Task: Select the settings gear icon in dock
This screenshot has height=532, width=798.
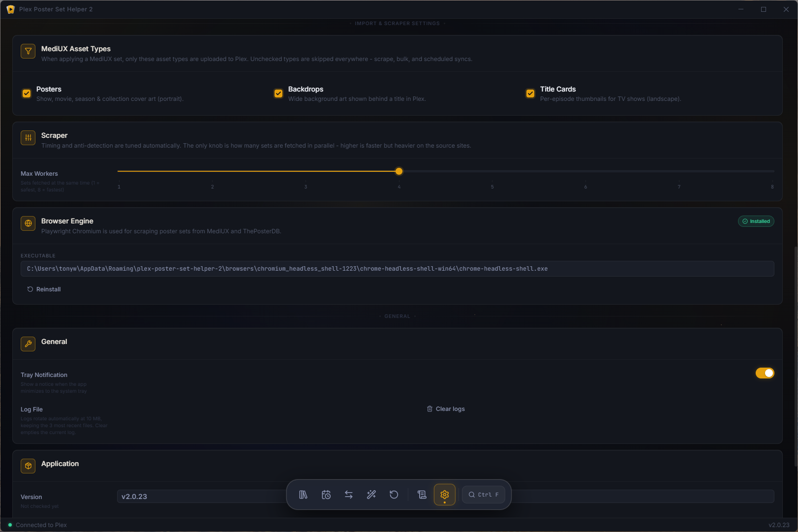Action: [x=445, y=495]
